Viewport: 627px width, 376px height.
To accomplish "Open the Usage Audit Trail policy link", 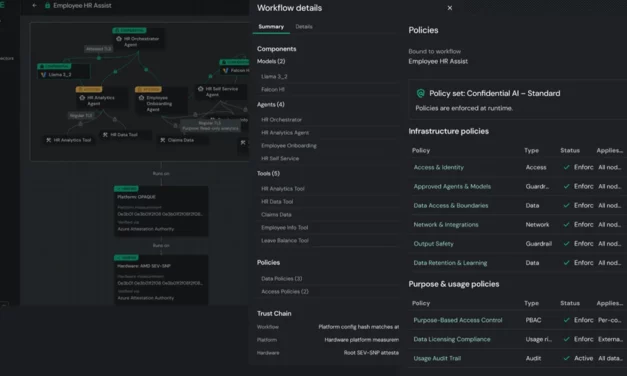I will (x=437, y=358).
